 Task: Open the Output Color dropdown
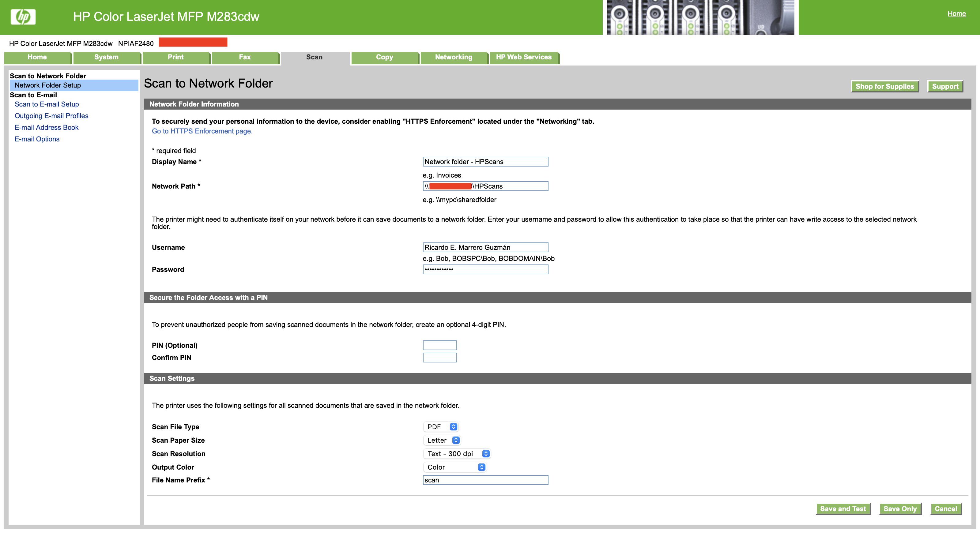click(x=454, y=467)
